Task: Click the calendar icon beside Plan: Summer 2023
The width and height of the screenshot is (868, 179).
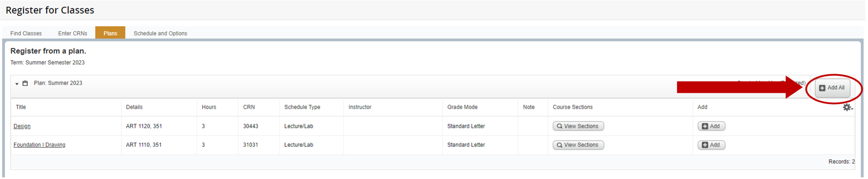Action: 25,83
